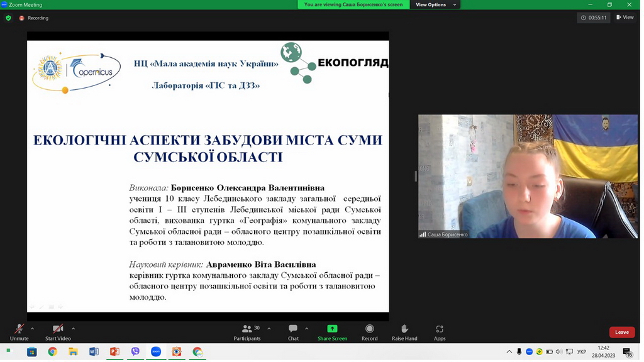This screenshot has width=644, height=362.
Task: Click the green Share Screen icon
Action: click(332, 329)
